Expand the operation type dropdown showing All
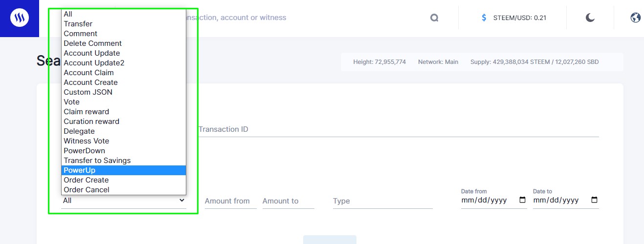The width and height of the screenshot is (644, 244). [x=124, y=201]
